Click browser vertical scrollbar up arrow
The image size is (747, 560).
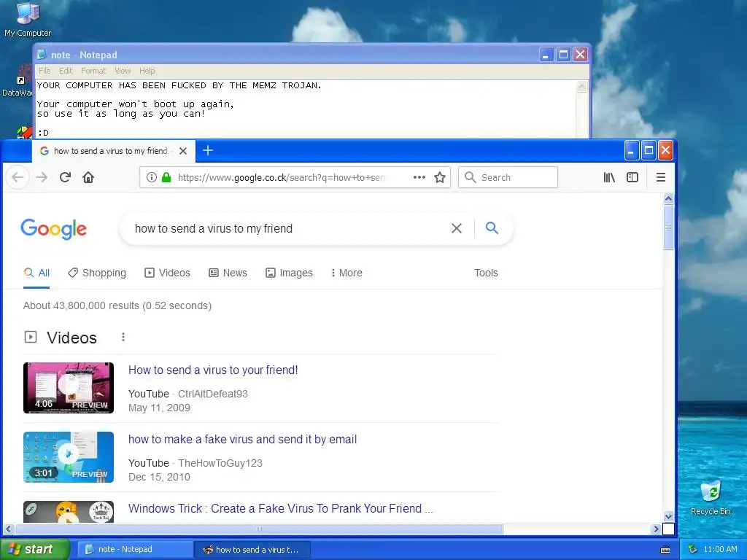pos(668,198)
